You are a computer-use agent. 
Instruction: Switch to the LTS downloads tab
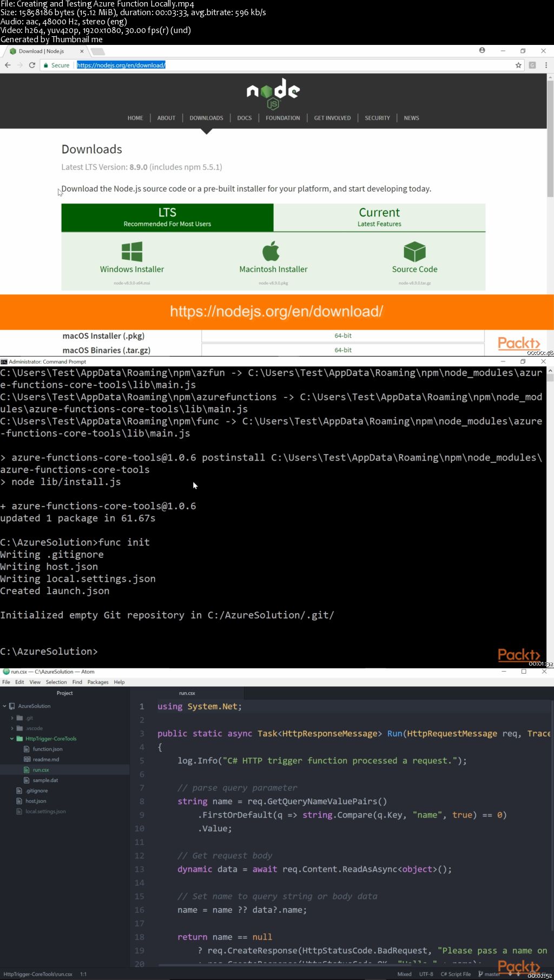click(x=167, y=217)
